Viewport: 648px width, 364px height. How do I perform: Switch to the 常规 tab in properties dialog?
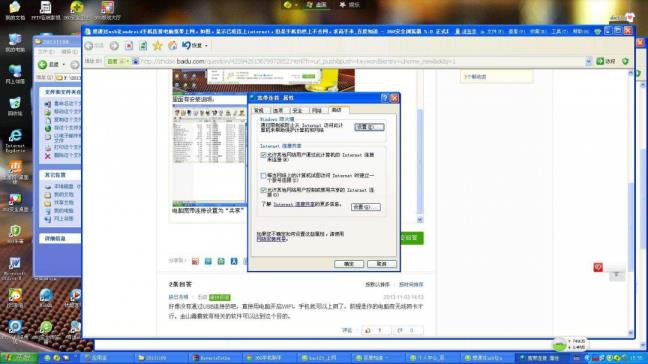coord(259,110)
